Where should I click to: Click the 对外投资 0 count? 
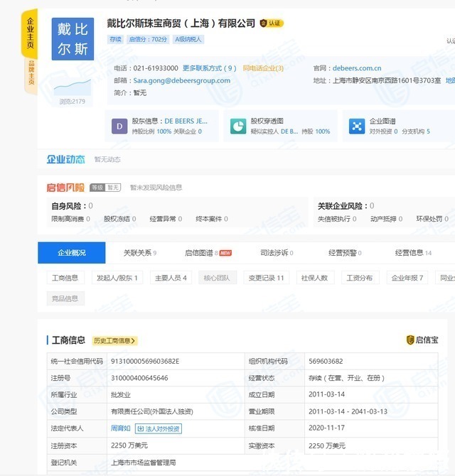coord(384,131)
